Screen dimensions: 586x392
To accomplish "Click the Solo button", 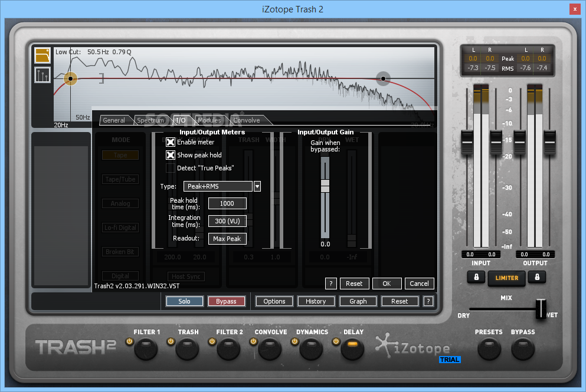I will pyautogui.click(x=184, y=301).
